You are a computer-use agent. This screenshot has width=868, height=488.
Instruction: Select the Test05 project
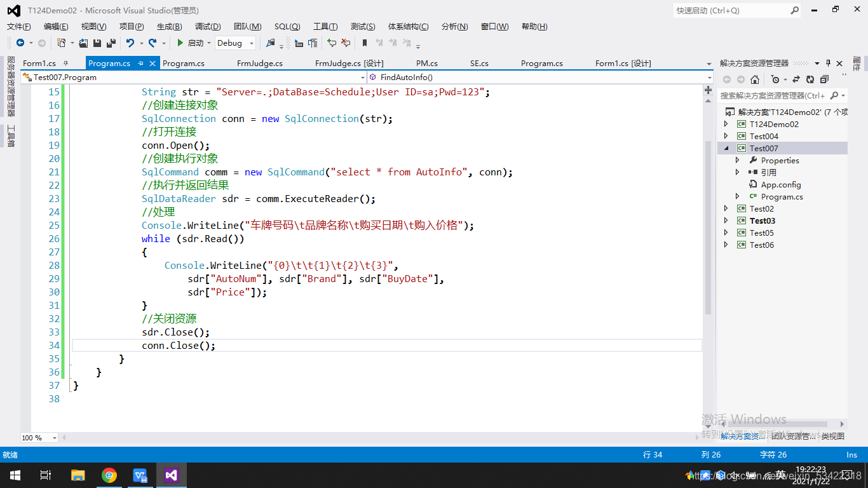761,233
